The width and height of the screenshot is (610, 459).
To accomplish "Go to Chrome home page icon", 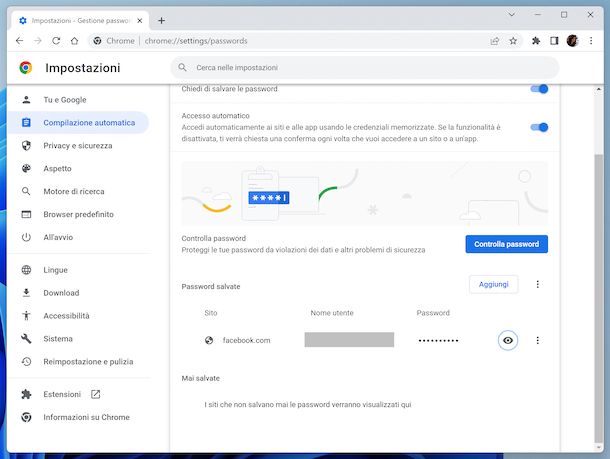I will pos(74,41).
